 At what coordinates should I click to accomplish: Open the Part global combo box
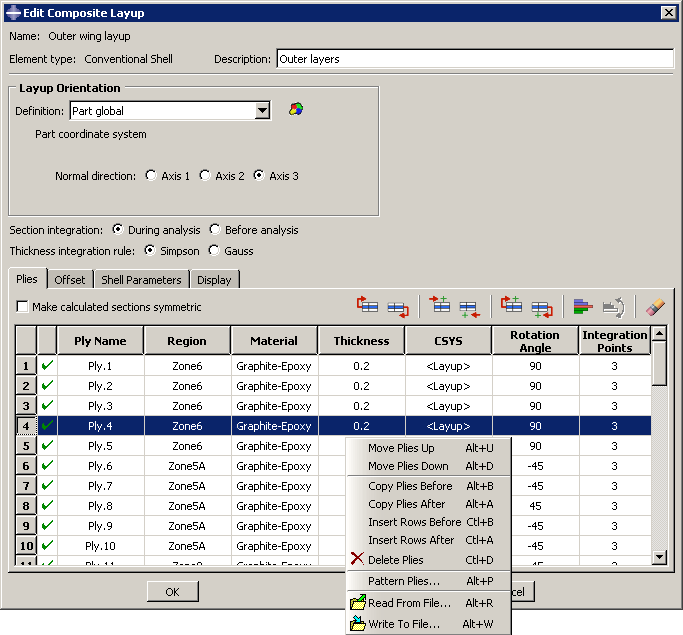point(161,111)
